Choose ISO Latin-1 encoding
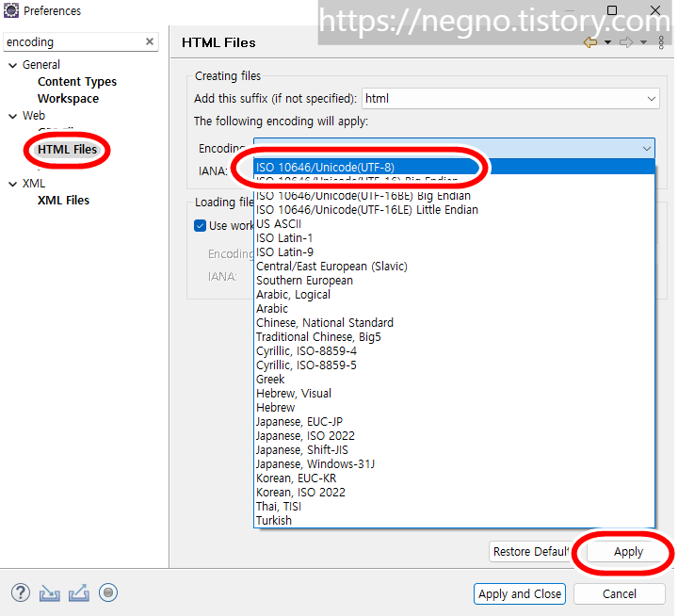 (x=454, y=238)
